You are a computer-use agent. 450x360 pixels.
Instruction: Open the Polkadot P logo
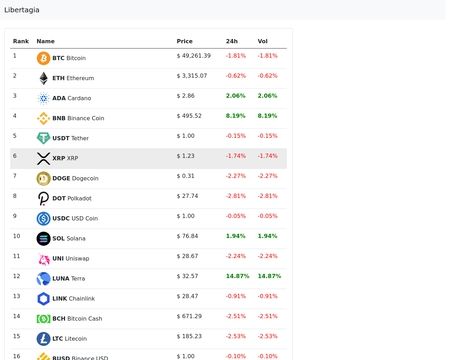(43, 198)
